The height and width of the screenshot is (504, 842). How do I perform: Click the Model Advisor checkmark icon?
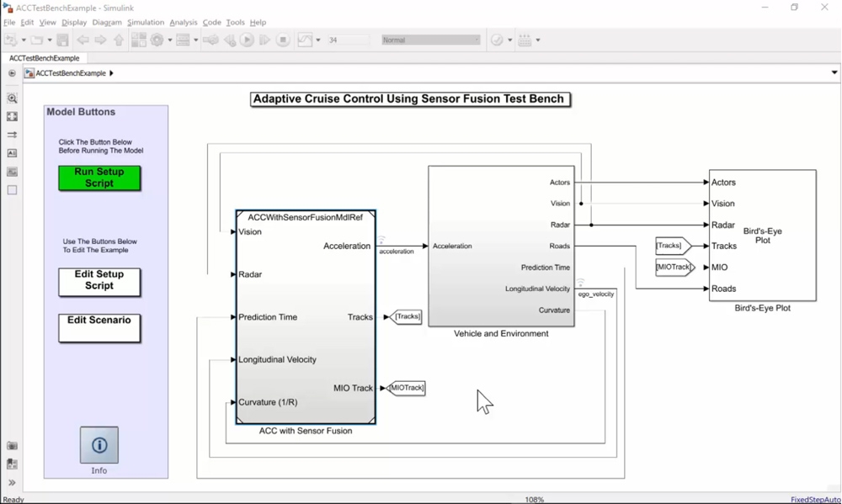(498, 40)
